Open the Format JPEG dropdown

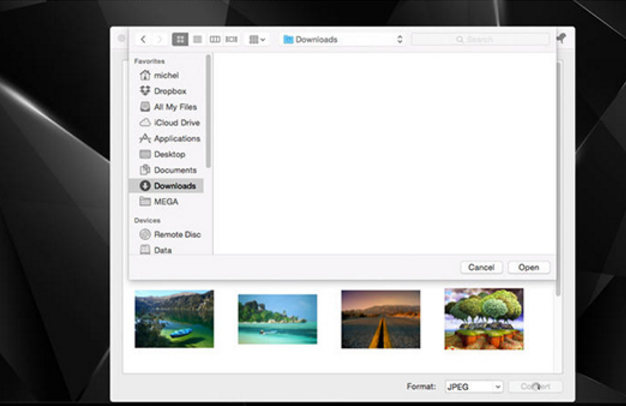pyautogui.click(x=473, y=386)
